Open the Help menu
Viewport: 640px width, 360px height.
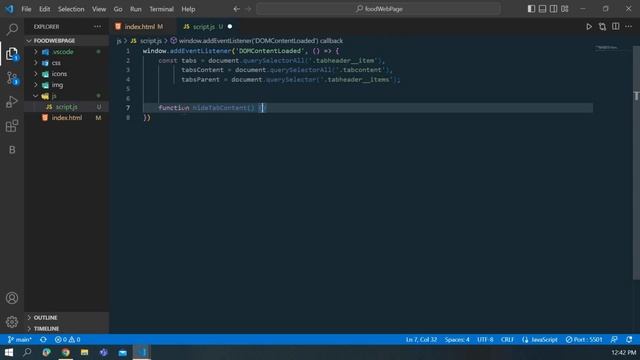[188, 9]
